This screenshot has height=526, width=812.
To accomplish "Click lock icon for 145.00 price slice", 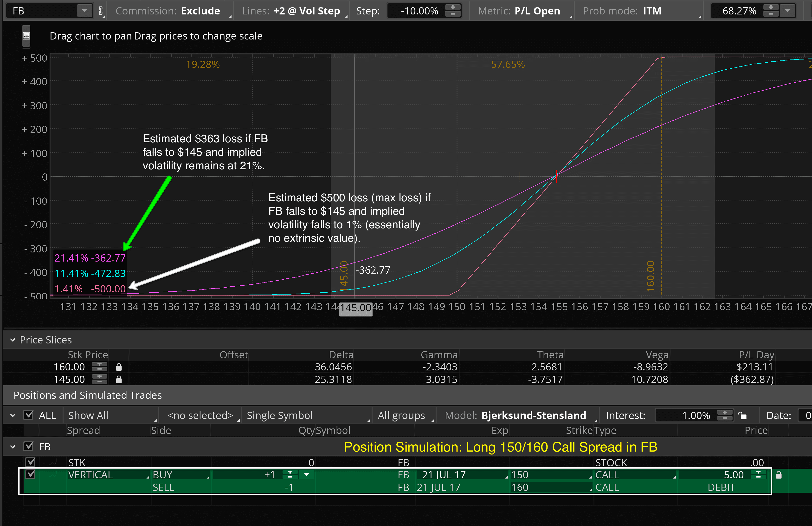I will (x=119, y=380).
